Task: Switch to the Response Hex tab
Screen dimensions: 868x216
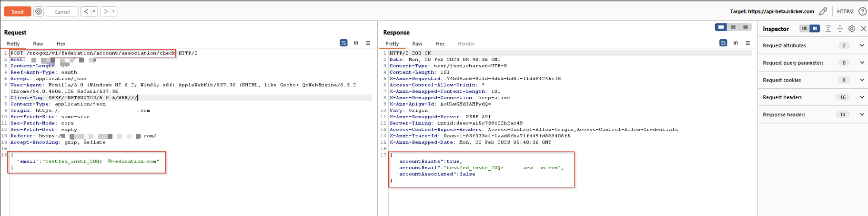Action: pyautogui.click(x=440, y=44)
